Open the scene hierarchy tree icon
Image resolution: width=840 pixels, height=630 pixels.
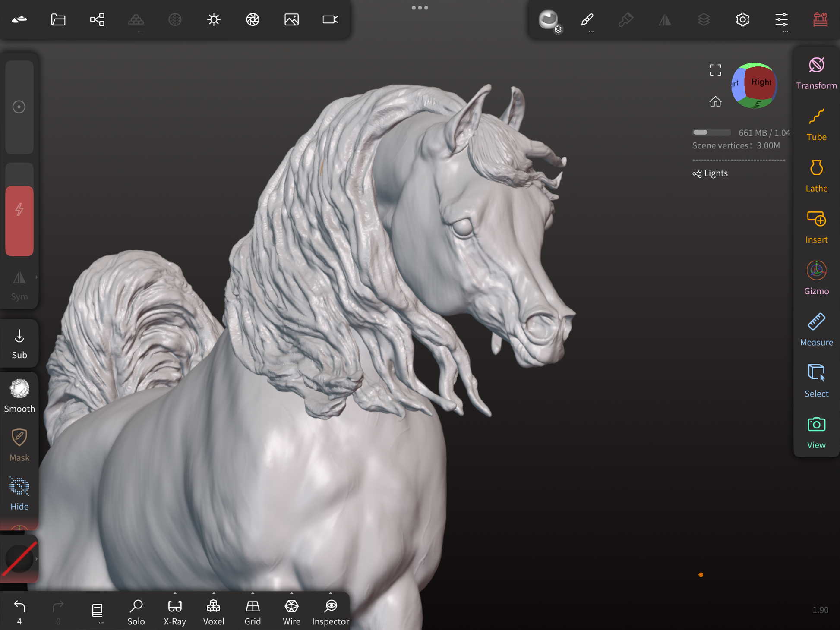click(97, 19)
